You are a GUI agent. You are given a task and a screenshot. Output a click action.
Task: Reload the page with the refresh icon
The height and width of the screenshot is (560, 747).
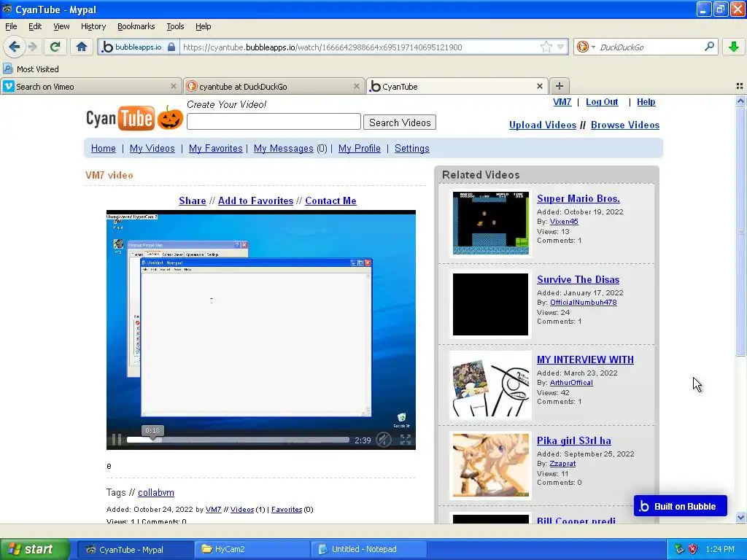coord(55,47)
